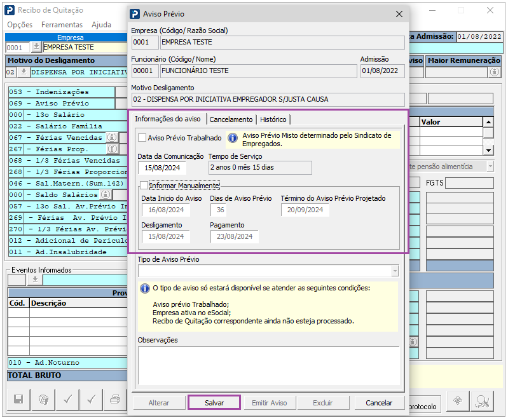
Task: Click the Recibo de Quitação P logo
Action: pyautogui.click(x=10, y=10)
